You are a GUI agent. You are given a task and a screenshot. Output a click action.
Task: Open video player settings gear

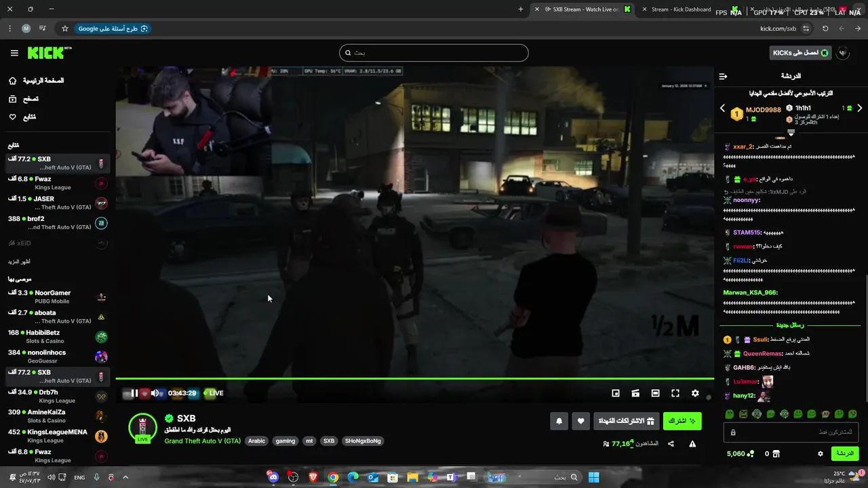695,393
